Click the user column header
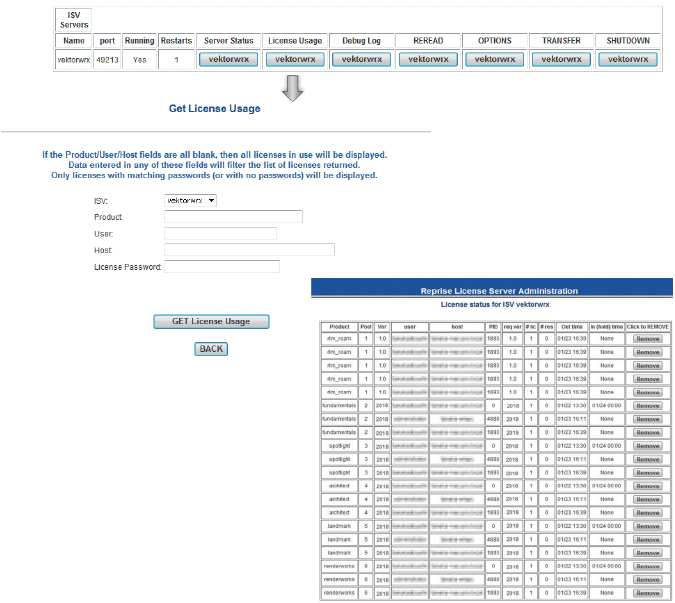The height and width of the screenshot is (603, 675). click(x=410, y=327)
